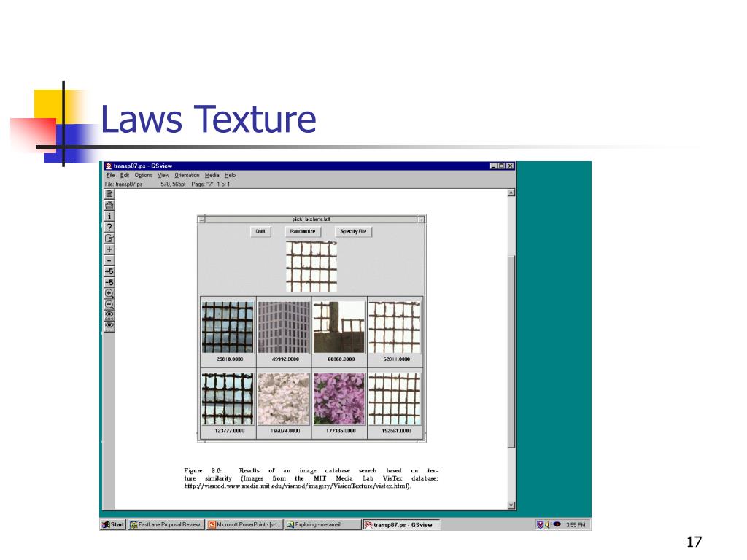Click the GSview title bar application icon

click(x=108, y=166)
